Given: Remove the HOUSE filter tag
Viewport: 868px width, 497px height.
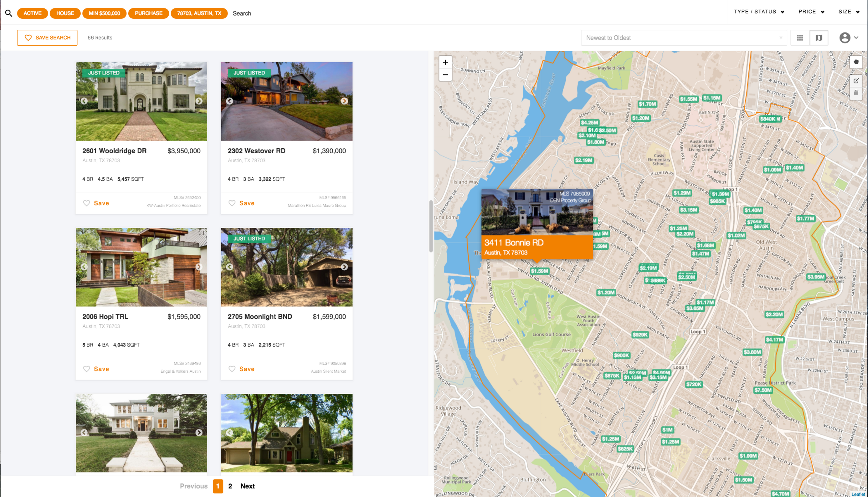Looking at the screenshot, I should [65, 13].
